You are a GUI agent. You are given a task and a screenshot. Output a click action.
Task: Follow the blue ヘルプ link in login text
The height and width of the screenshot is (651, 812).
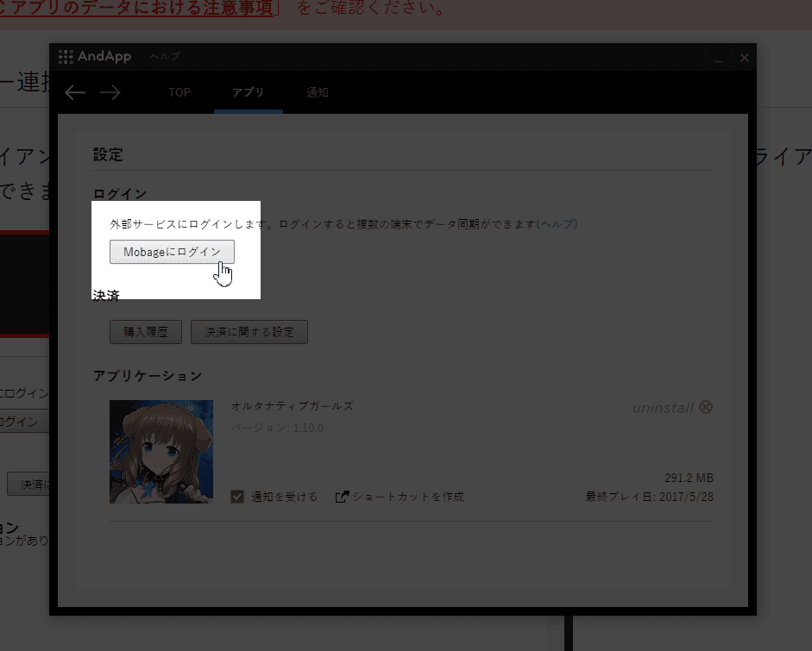pos(557,224)
